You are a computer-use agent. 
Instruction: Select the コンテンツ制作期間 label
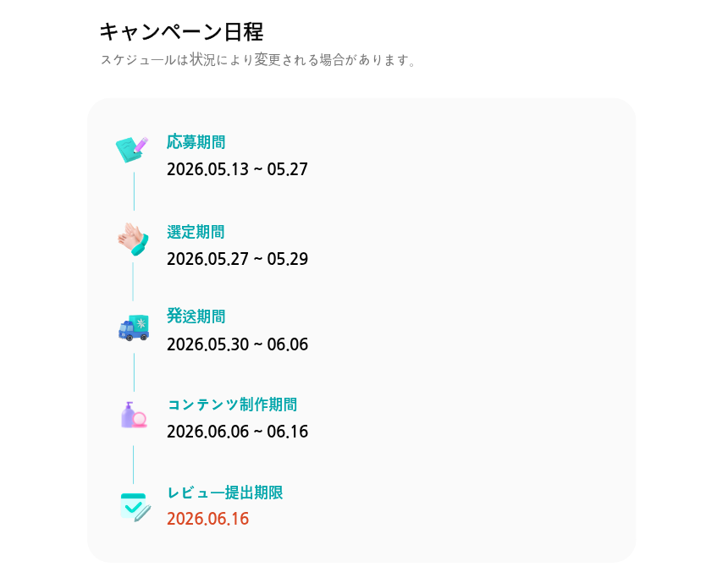(x=232, y=405)
